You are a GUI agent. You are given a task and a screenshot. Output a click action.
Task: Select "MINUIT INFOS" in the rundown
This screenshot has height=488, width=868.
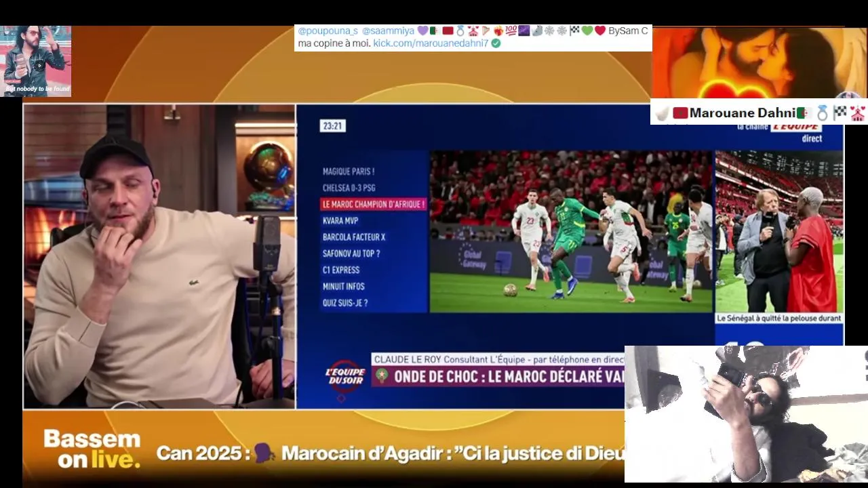point(344,286)
